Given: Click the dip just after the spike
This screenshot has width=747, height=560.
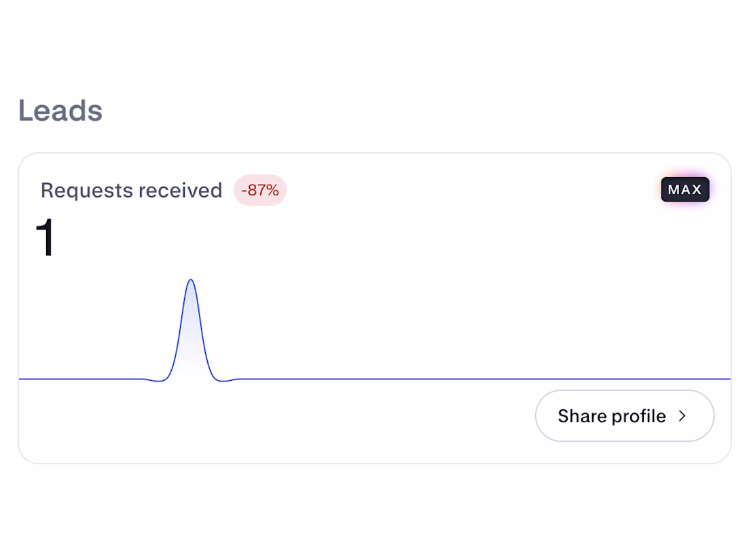Looking at the screenshot, I should tap(222, 381).
